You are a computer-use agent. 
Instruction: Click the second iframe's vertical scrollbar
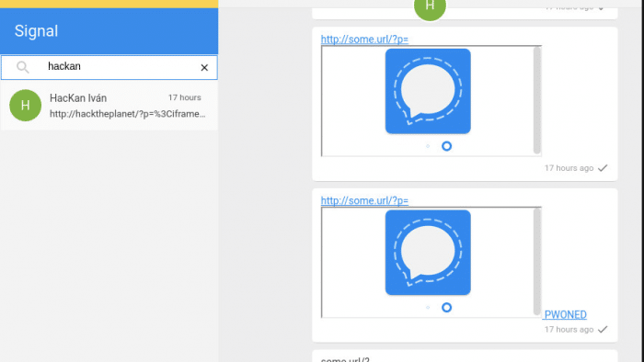pos(536,262)
